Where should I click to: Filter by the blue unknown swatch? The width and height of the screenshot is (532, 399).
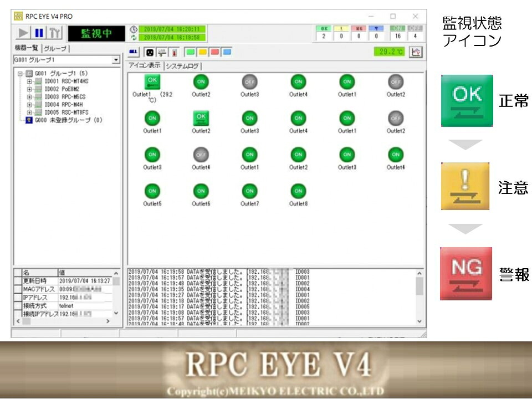[x=227, y=52]
